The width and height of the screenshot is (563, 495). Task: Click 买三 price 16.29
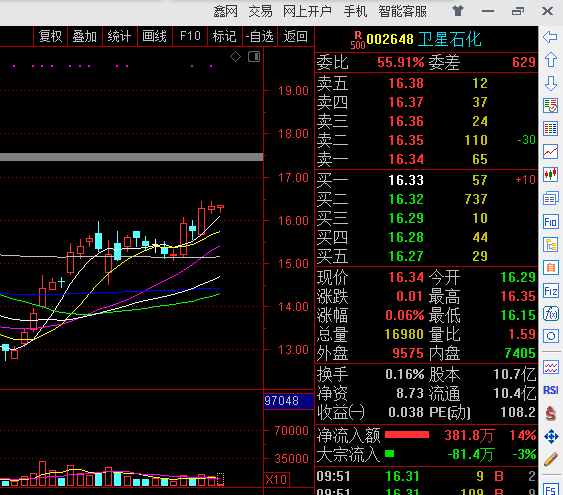(406, 218)
